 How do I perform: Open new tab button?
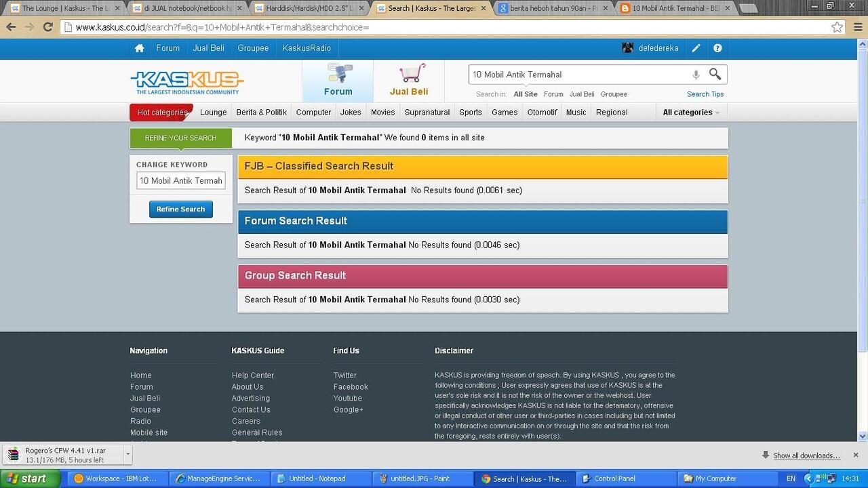pyautogui.click(x=748, y=9)
